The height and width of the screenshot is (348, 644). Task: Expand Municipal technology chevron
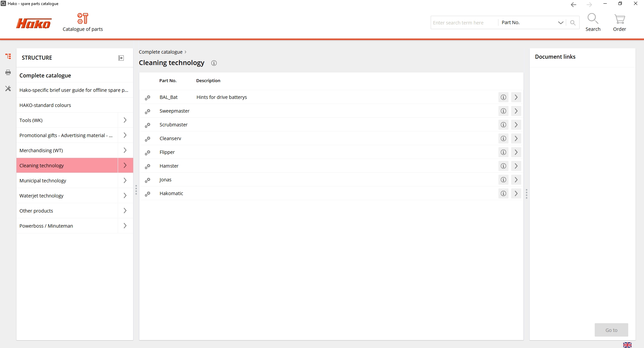125,180
